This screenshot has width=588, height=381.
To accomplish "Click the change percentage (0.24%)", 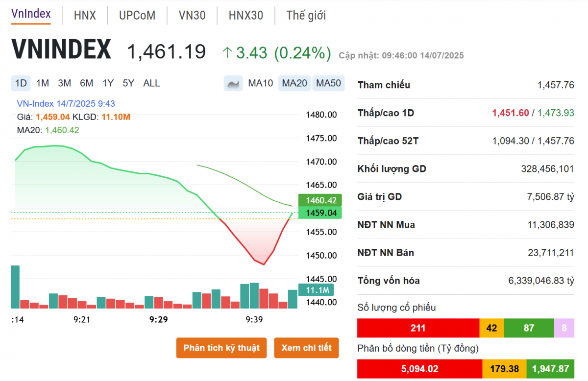I will (302, 52).
